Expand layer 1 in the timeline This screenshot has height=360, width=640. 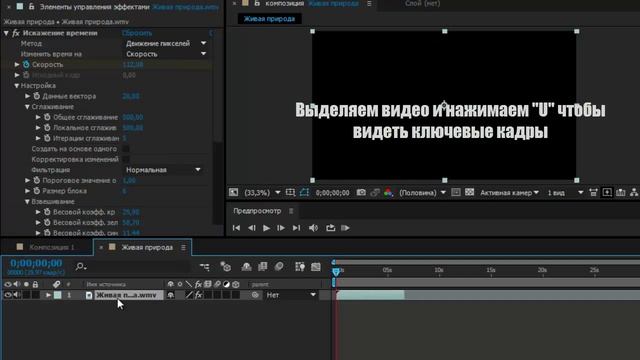click(x=48, y=295)
